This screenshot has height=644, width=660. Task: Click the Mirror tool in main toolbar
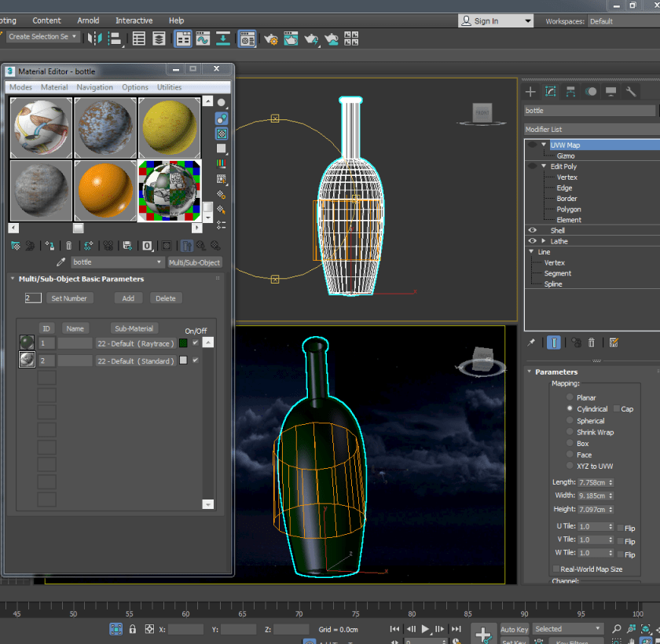(95, 38)
